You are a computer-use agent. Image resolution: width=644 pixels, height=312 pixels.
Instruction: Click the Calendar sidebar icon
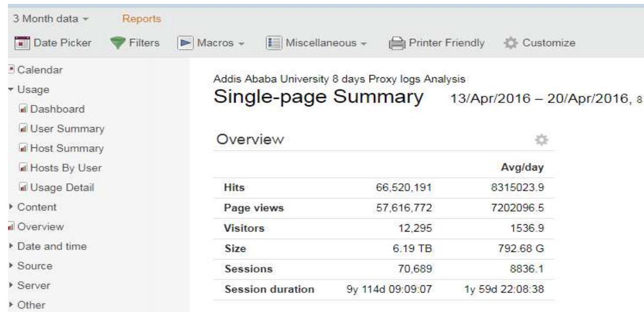(11, 70)
